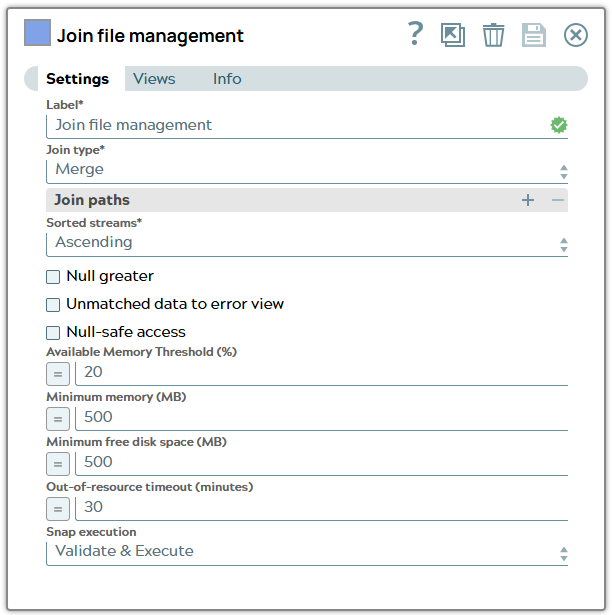Viewport: 612px width, 615px height.
Task: Click the trash delete icon
Action: tap(493, 35)
